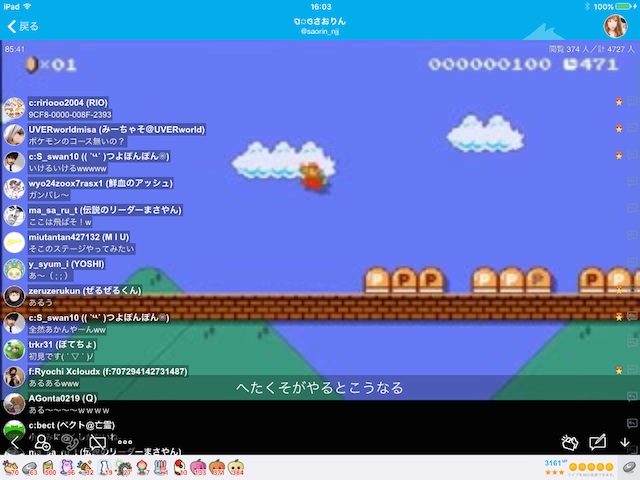
Task: Send the orange pumpkin item labeled 374
Action: pos(217,467)
